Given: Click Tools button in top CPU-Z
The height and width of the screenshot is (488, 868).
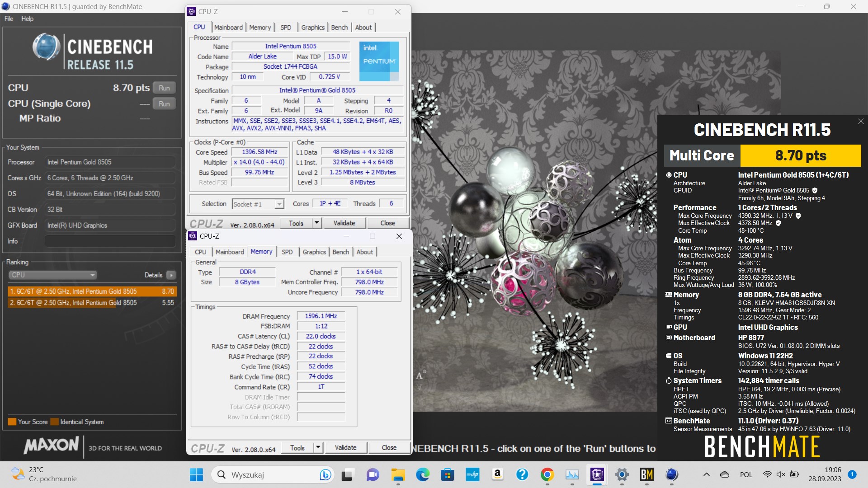Looking at the screenshot, I should pyautogui.click(x=296, y=223).
